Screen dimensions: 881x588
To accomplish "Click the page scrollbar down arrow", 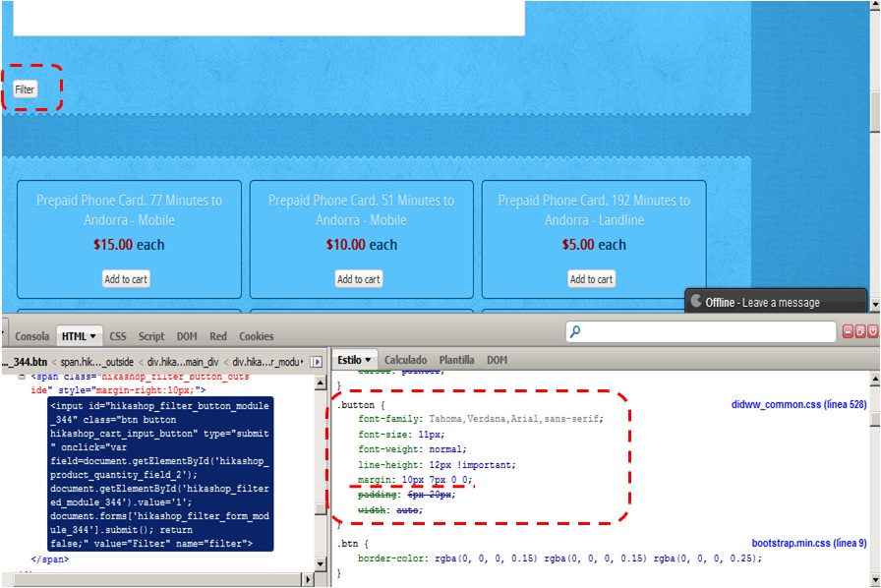I will click(875, 305).
